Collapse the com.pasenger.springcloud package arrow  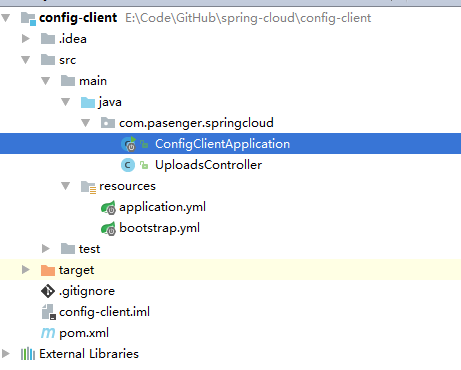pyautogui.click(x=86, y=123)
